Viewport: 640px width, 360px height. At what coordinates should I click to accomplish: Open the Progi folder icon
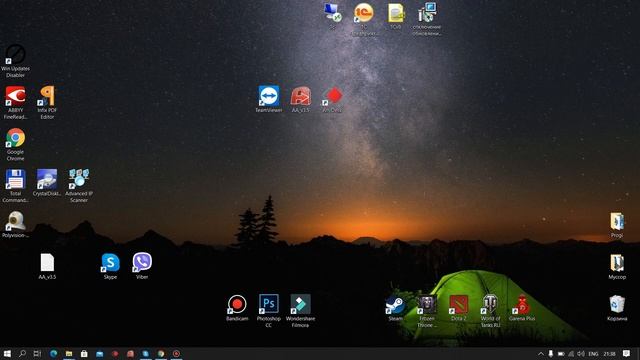(617, 224)
